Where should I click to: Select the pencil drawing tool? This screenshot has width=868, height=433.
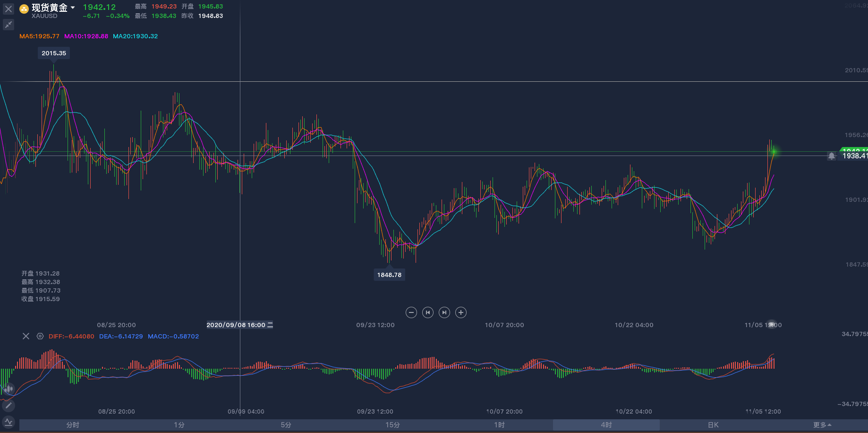pos(9,406)
